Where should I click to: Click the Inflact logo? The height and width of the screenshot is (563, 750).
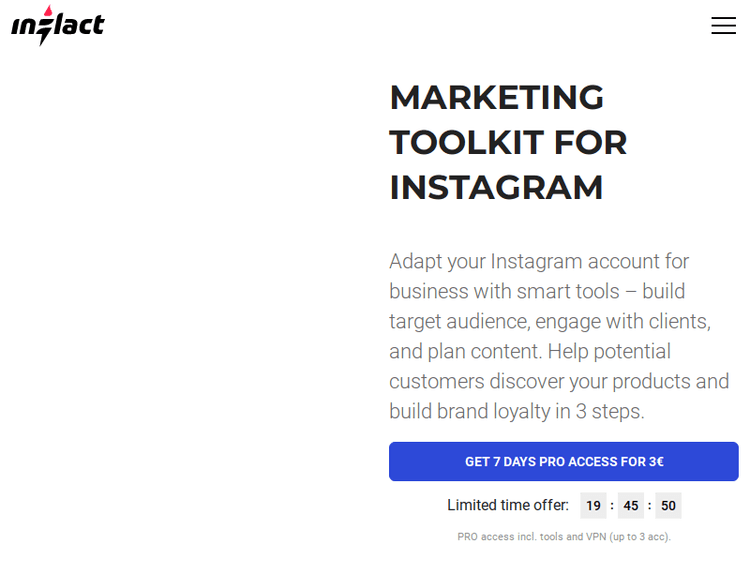click(58, 26)
